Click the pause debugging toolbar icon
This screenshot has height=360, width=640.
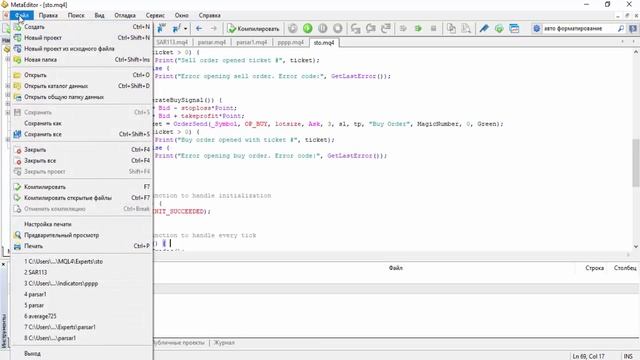(322, 29)
